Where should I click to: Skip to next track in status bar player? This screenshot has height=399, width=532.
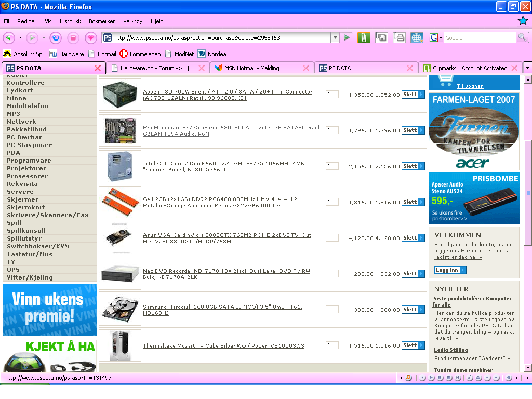[x=458, y=378]
